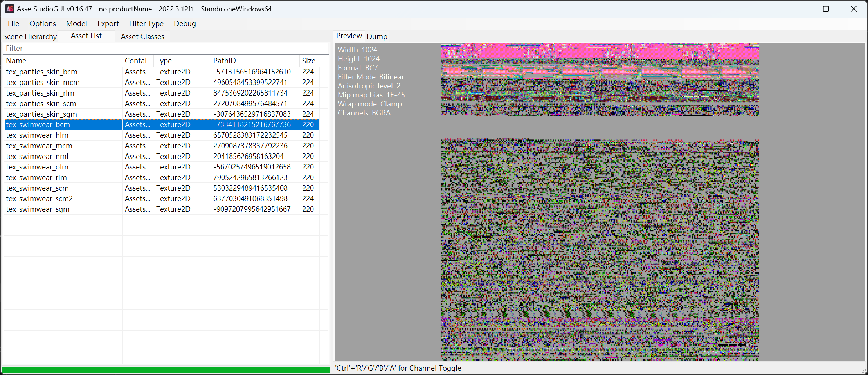Select the tex_panties_skin_sgm asset row
Image resolution: width=868 pixels, height=375 pixels.
[162, 114]
